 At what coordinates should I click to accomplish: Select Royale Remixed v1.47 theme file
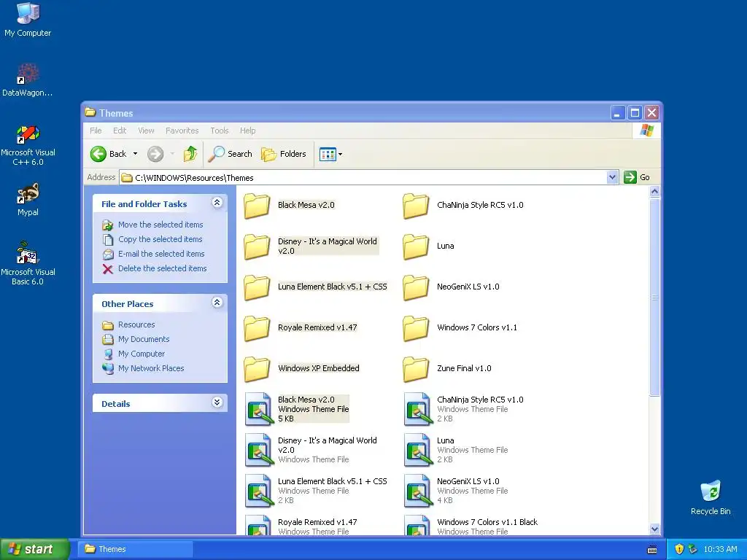(301, 526)
